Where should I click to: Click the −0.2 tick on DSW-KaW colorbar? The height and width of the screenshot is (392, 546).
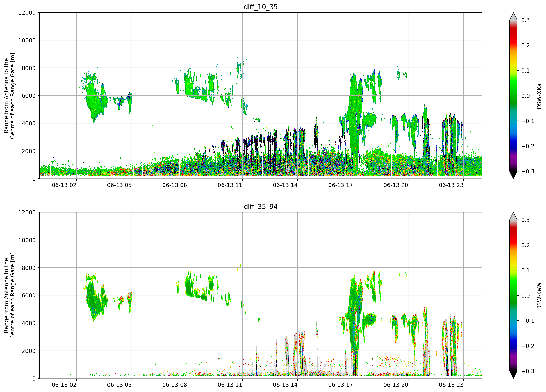point(528,346)
